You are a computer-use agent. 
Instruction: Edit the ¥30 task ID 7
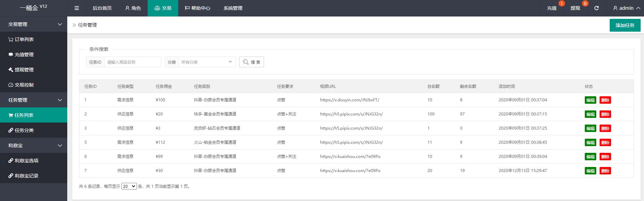[591, 171]
